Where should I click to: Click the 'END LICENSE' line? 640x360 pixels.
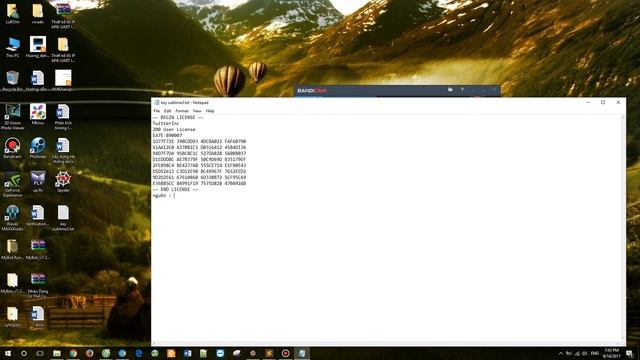[176, 190]
